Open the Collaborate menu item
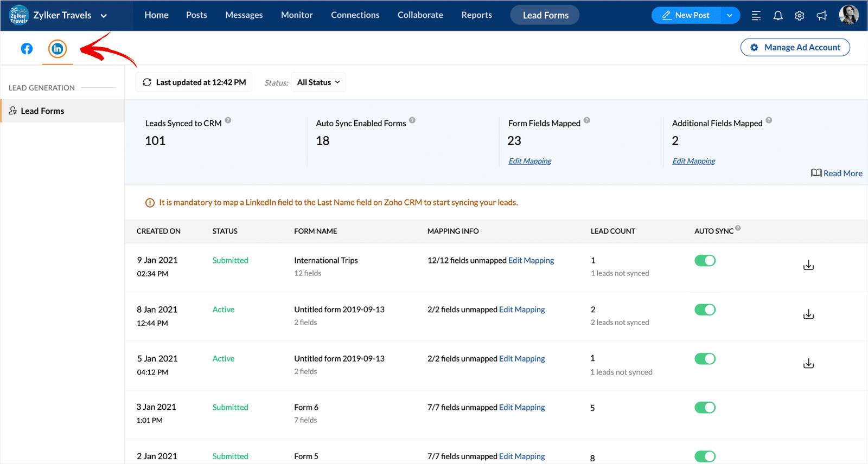868x464 pixels. (420, 15)
